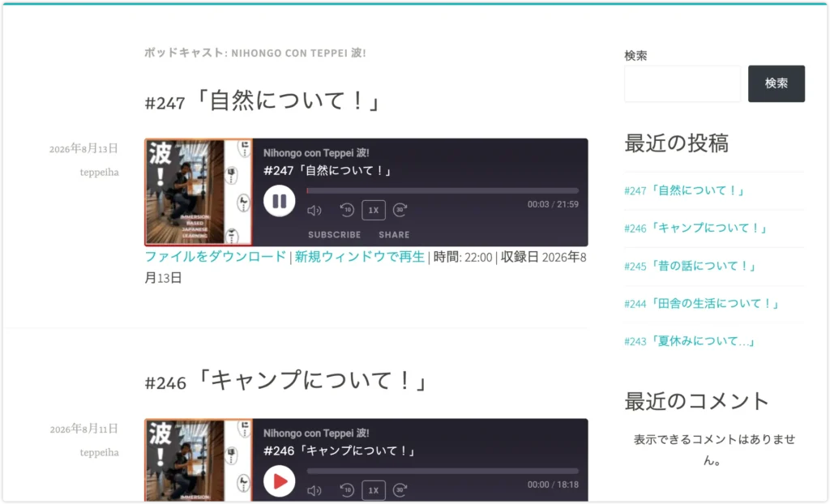The width and height of the screenshot is (830, 504).
Task: Rewind 10 seconds in #247 player
Action: tap(347, 210)
